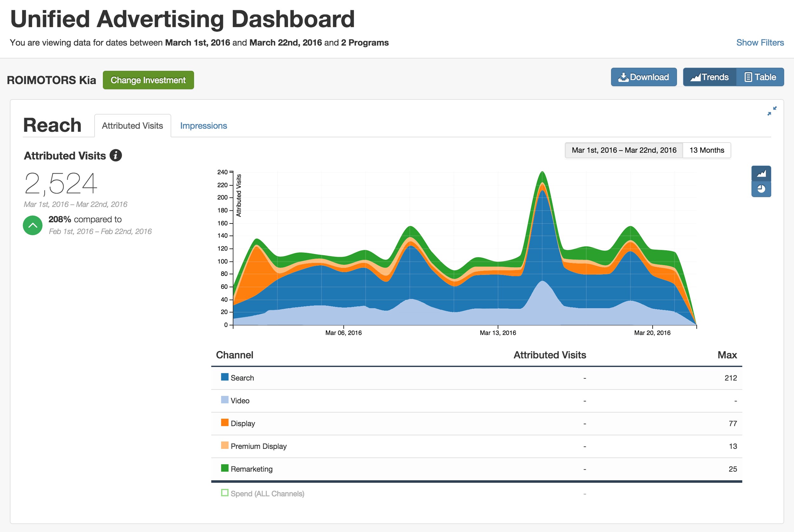The width and height of the screenshot is (794, 532).
Task: Toggle the Video channel legend swatch
Action: click(x=224, y=400)
